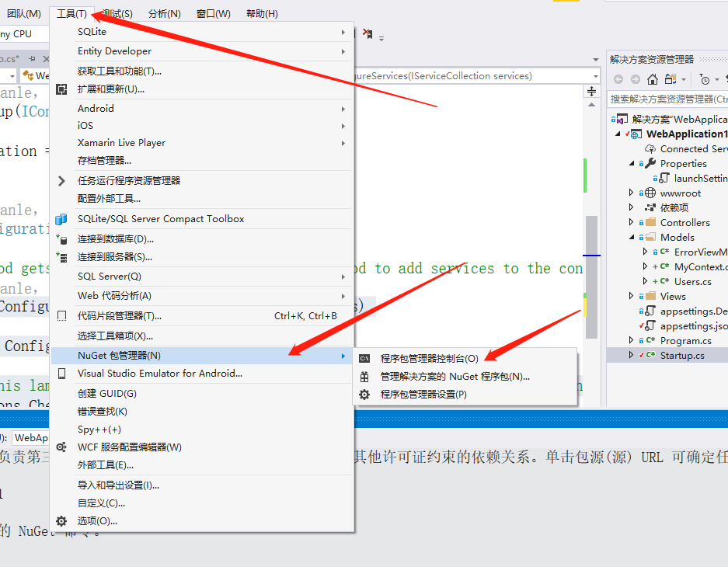
Task: Click the 选项 settings gear icon
Action: coord(61,521)
